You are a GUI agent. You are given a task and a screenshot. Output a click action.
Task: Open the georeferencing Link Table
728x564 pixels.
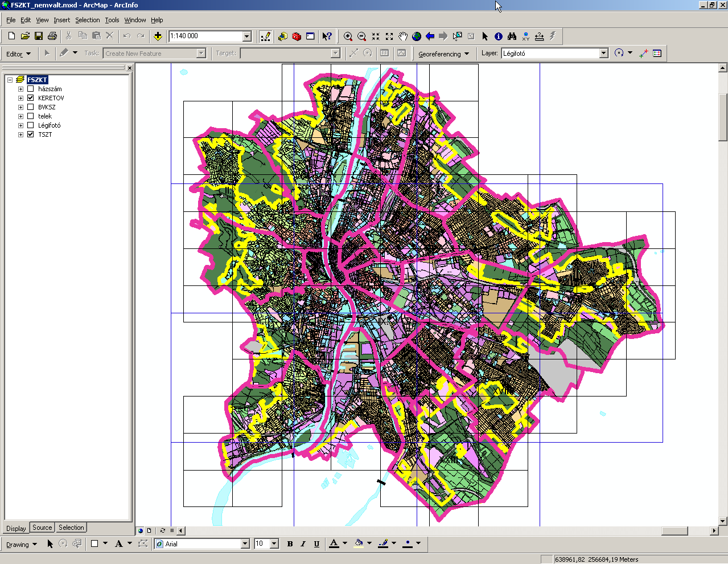point(657,53)
